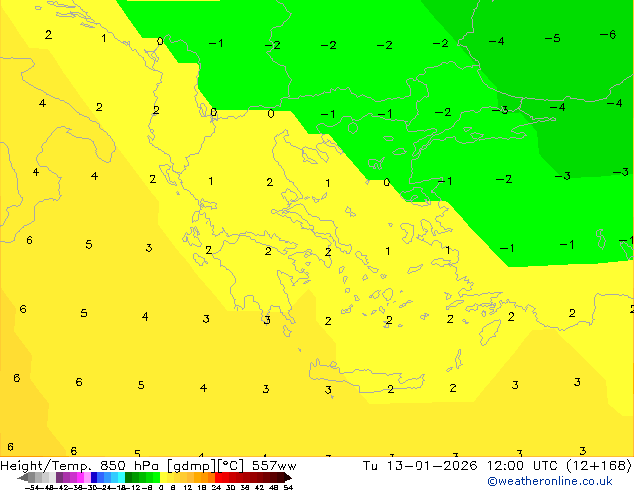Click the forecast date 'Tu 13-01-2026 12:00 UTC'

460,466
